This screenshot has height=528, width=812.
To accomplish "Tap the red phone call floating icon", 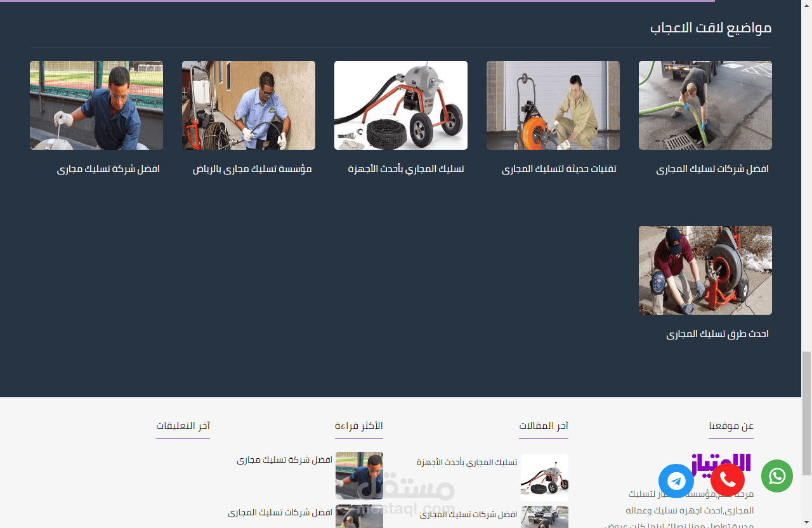I will click(x=728, y=480).
